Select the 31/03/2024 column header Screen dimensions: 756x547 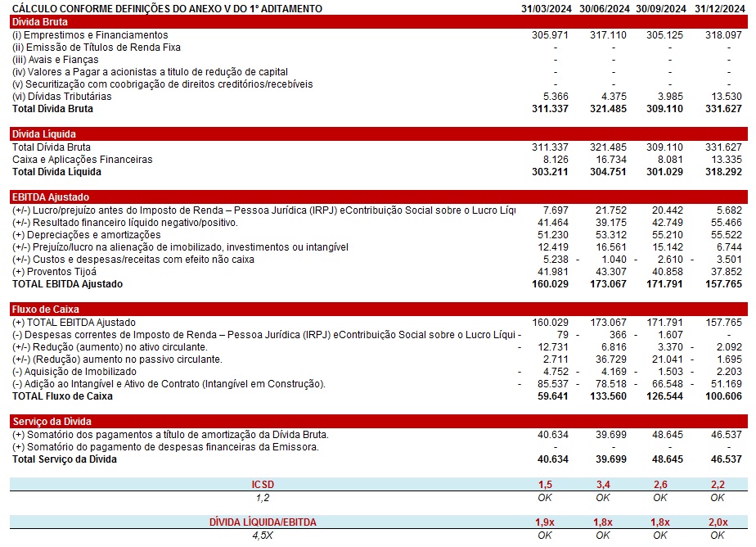click(547, 9)
